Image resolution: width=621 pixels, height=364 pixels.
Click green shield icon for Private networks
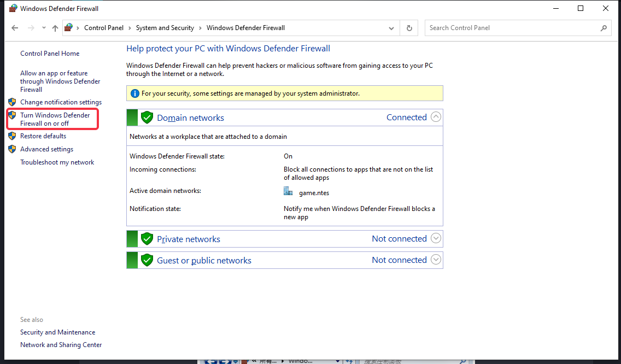pyautogui.click(x=147, y=239)
